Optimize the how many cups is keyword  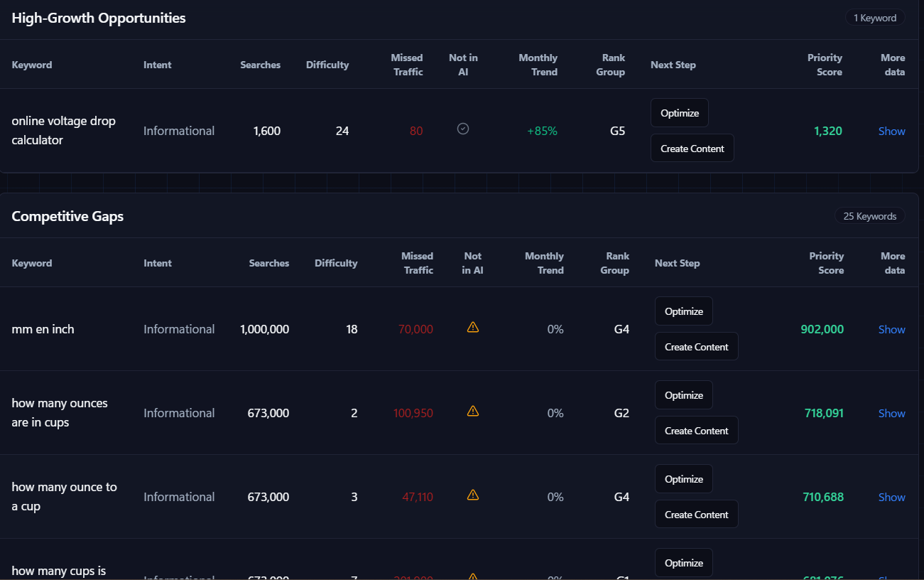[684, 563]
